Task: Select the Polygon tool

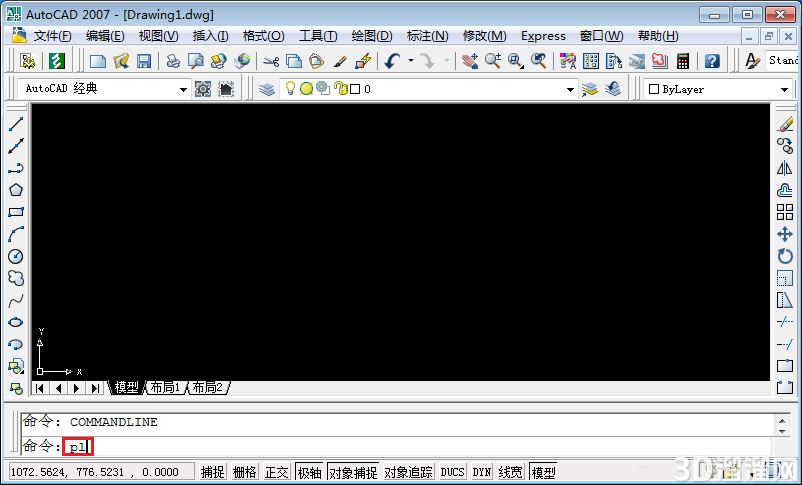Action: [x=16, y=190]
